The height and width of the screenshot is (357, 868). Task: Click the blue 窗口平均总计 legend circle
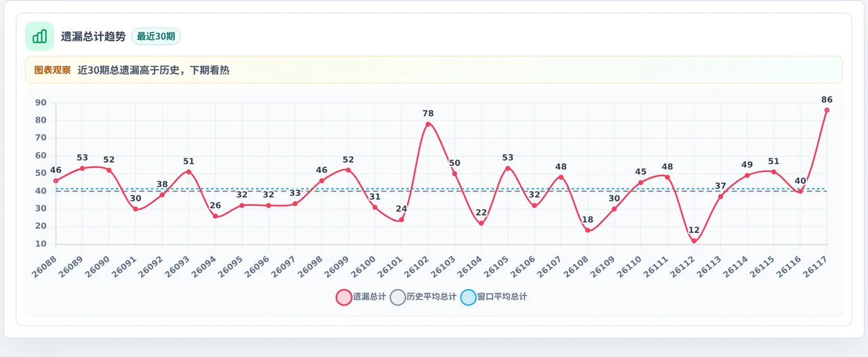point(469,297)
